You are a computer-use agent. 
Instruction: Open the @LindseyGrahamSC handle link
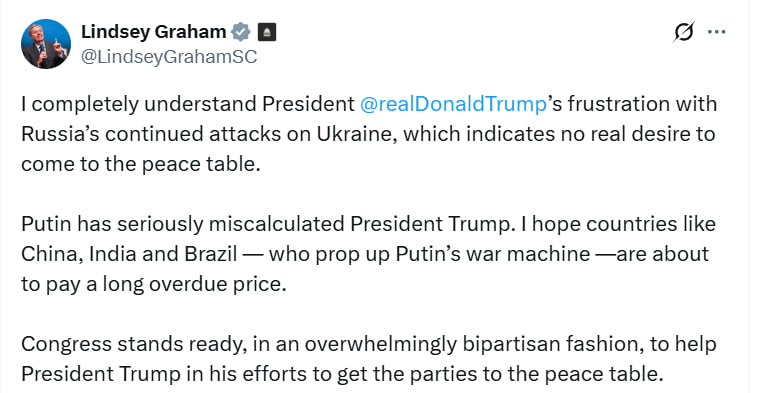(x=169, y=57)
